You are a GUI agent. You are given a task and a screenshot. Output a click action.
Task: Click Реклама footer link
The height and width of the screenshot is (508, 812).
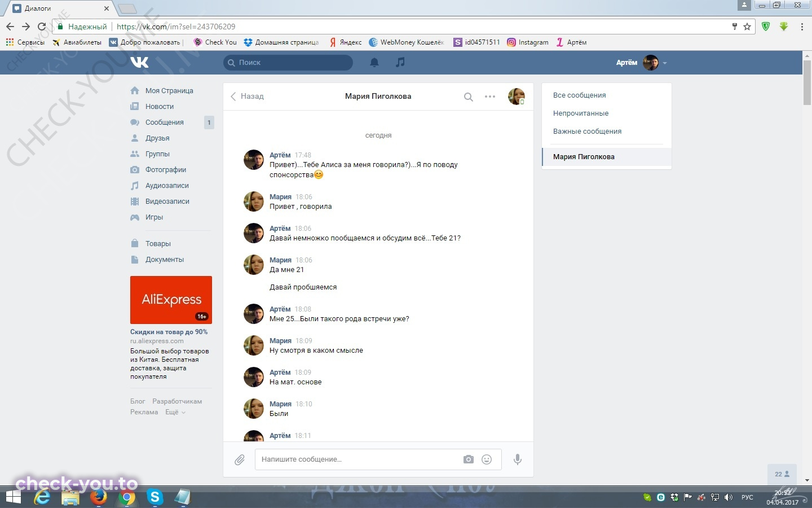coord(144,412)
